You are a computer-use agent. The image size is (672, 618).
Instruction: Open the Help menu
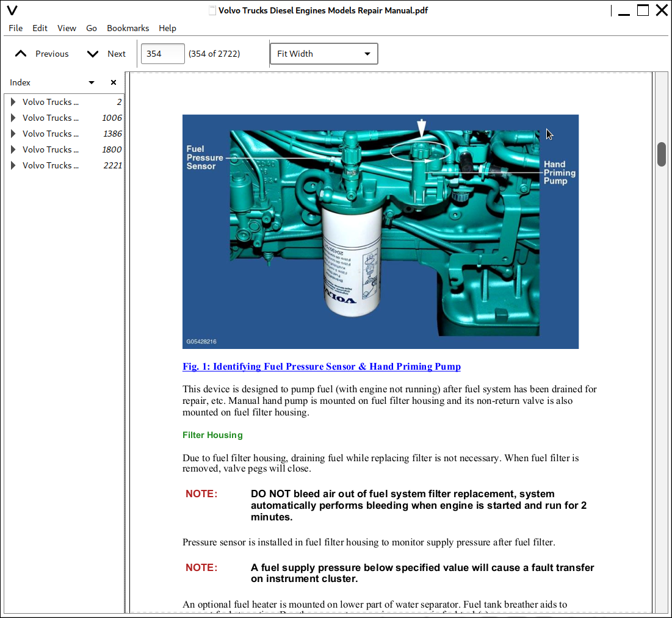168,28
